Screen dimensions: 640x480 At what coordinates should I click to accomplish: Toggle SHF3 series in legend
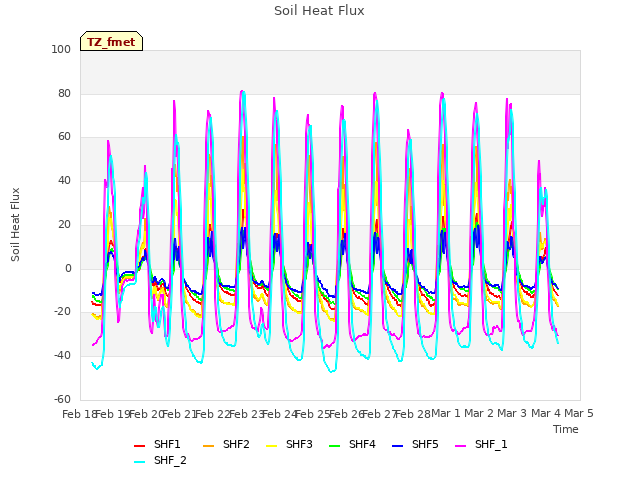pos(289,444)
